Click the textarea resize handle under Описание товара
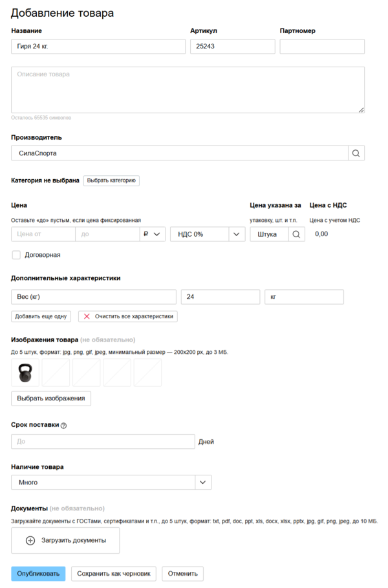This screenshot has width=388, height=588. pos(361,110)
